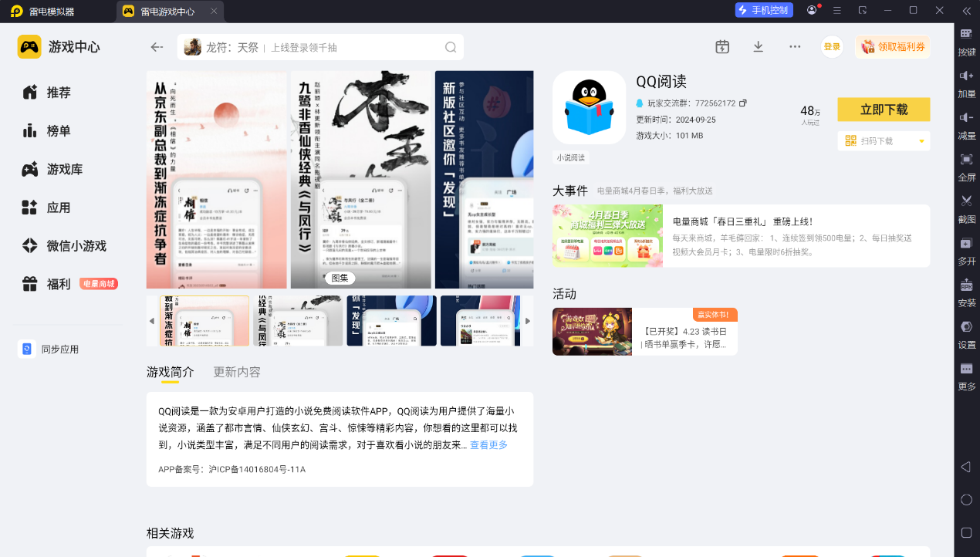This screenshot has height=557, width=980.
Task: Open the calendar gift icon in header
Action: (x=722, y=46)
